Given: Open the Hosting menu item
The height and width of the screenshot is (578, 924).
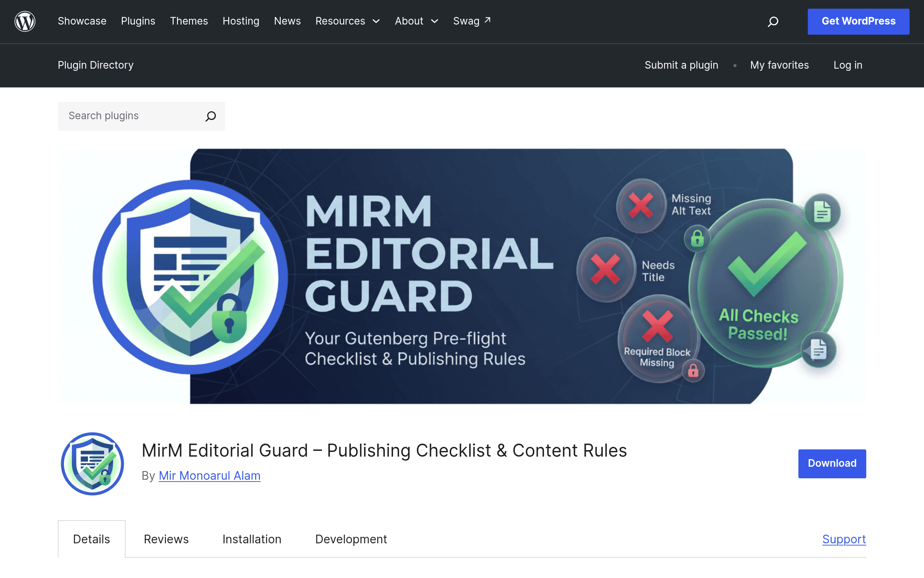Looking at the screenshot, I should pos(241,21).
